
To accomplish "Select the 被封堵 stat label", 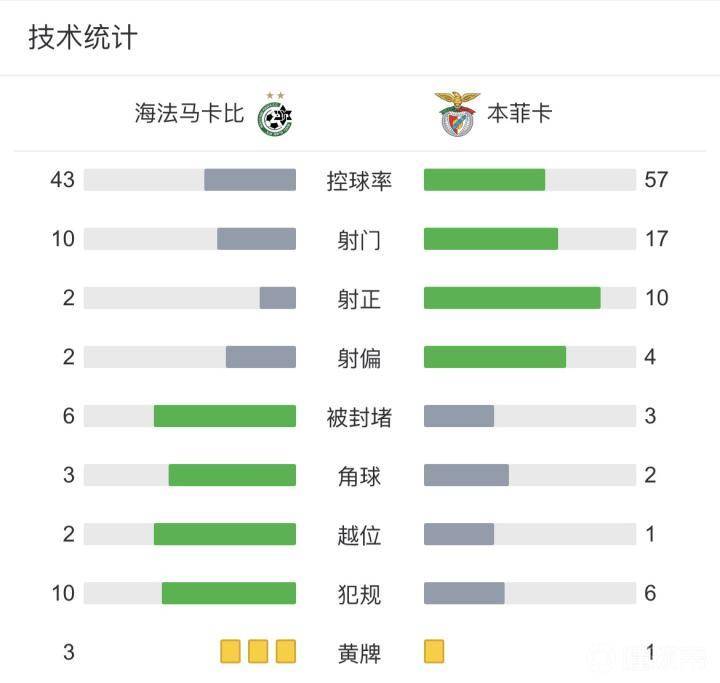I will tap(359, 417).
